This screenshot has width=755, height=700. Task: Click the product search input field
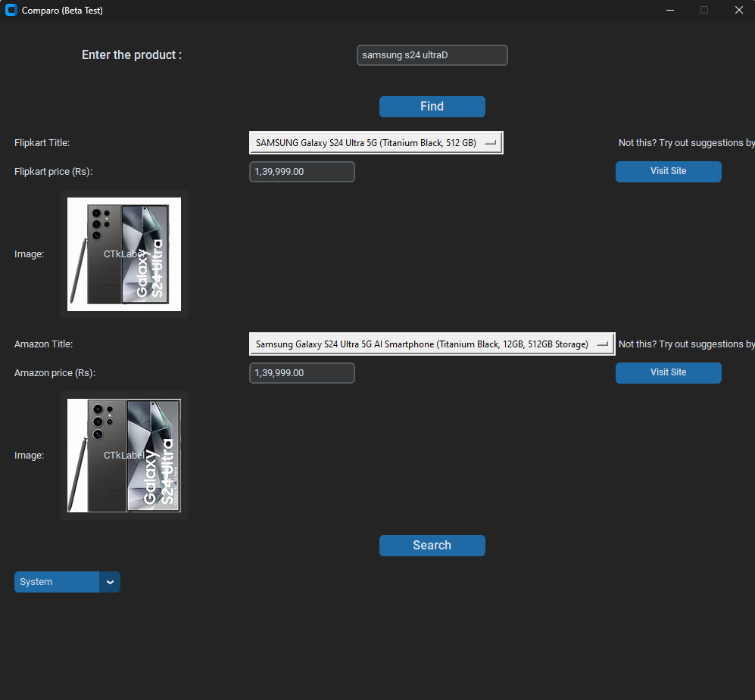point(432,55)
